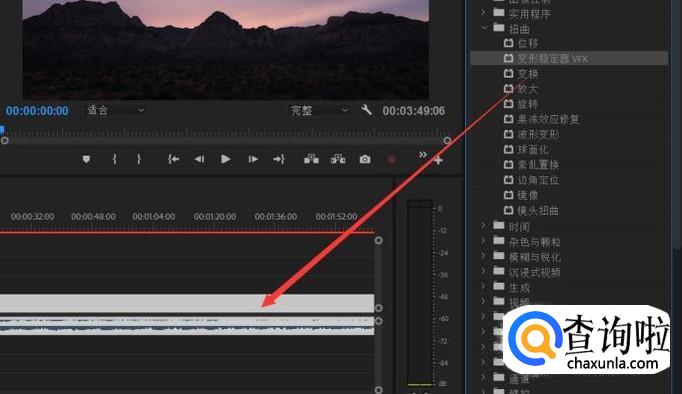Jump to the In point icon
The width and height of the screenshot is (682, 394).
174,160
